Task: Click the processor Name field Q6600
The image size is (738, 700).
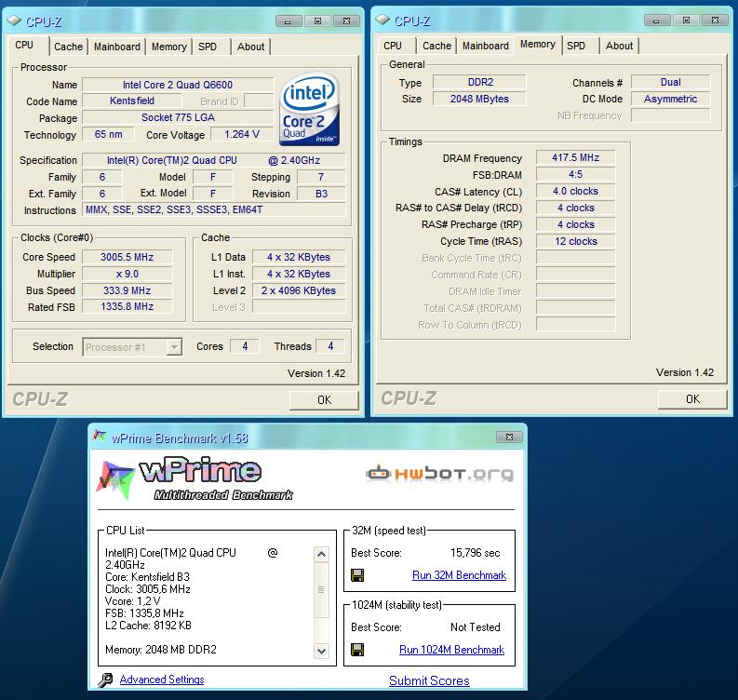Action: click(x=178, y=85)
